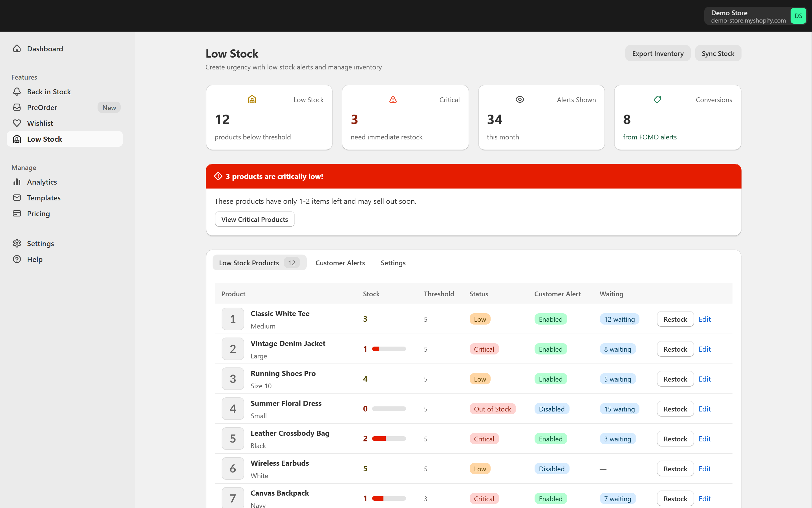Open the Wishlist feature
Screen dimensions: 812x508
coord(65,123)
